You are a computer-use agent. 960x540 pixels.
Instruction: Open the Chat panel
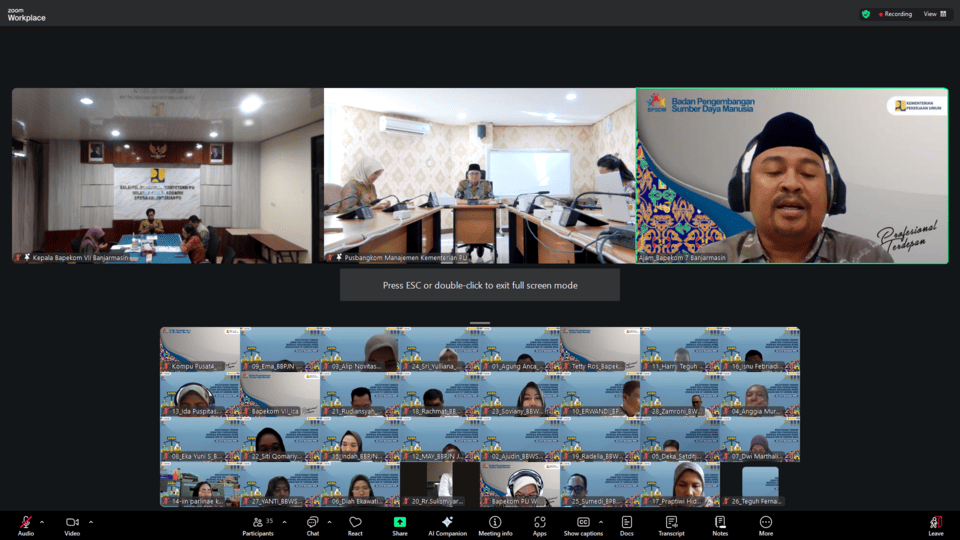pos(312,524)
